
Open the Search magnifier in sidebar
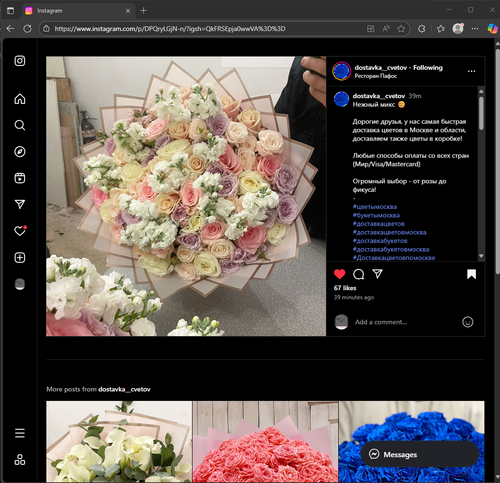20,125
